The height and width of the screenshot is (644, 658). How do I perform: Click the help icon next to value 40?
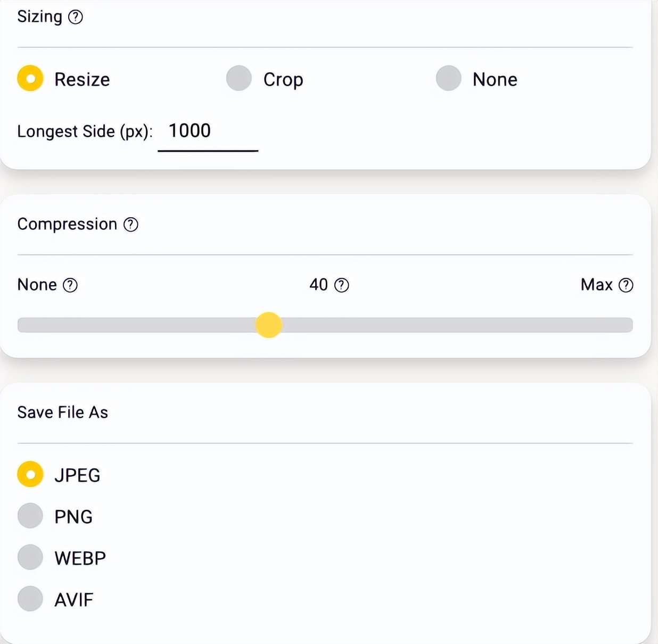point(342,285)
